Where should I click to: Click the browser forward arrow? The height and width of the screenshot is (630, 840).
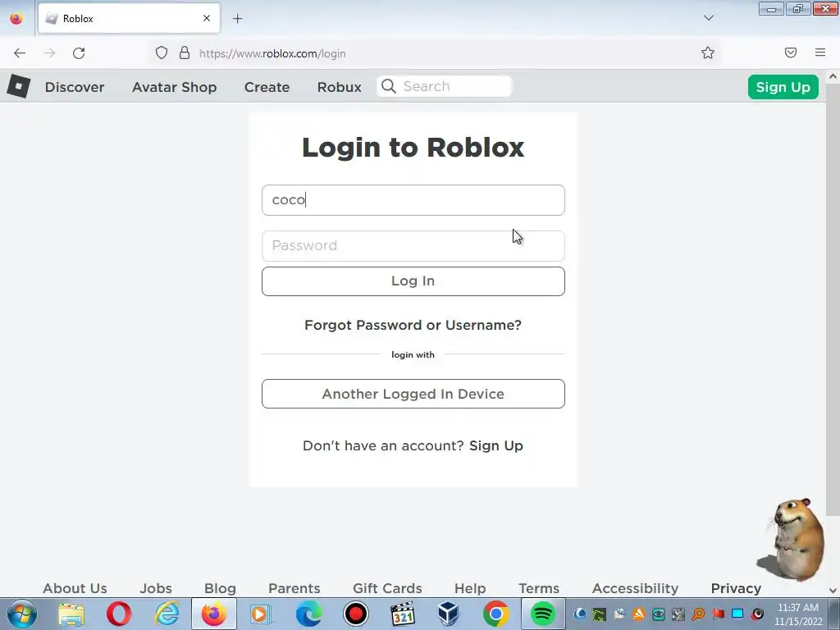tap(49, 53)
